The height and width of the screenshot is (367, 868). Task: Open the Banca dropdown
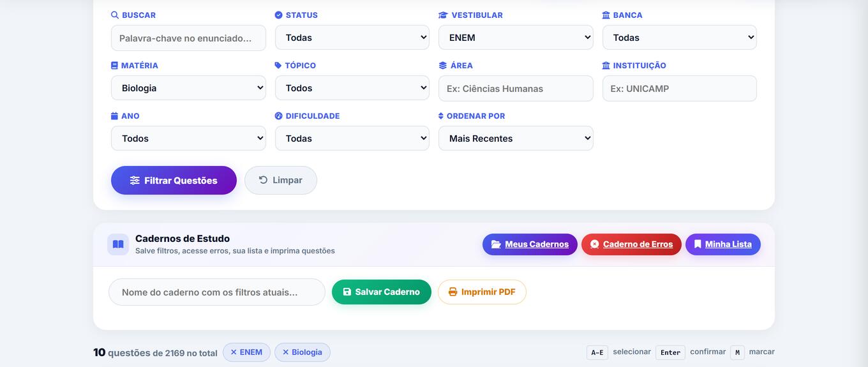680,38
